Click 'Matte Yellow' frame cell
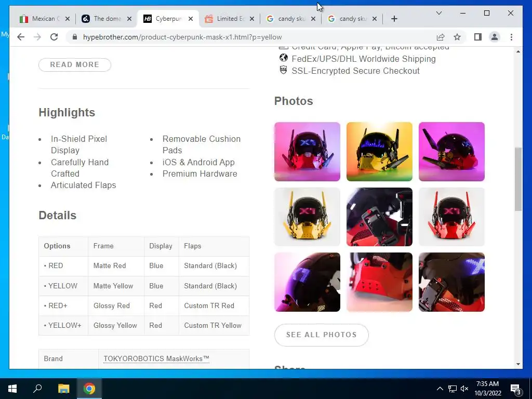 click(x=116, y=286)
